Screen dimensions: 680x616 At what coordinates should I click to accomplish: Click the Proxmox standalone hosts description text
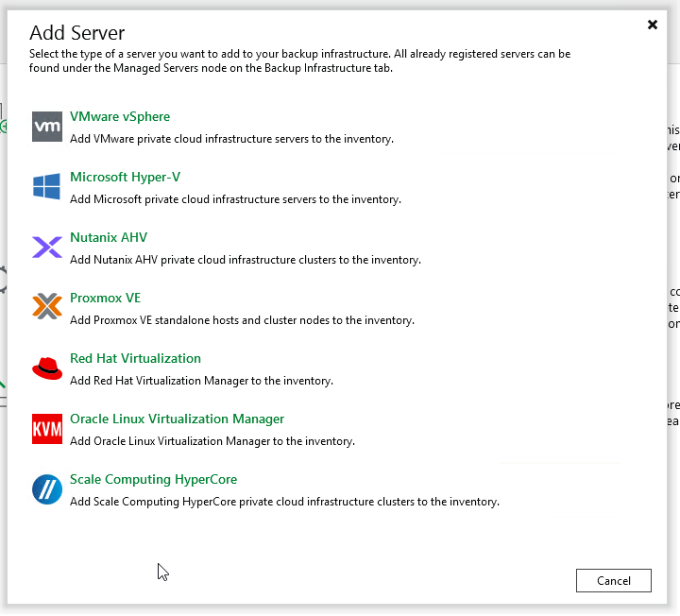(x=242, y=320)
